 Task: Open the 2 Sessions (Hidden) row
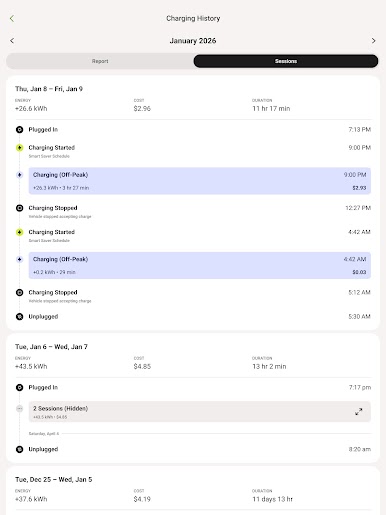[200, 412]
